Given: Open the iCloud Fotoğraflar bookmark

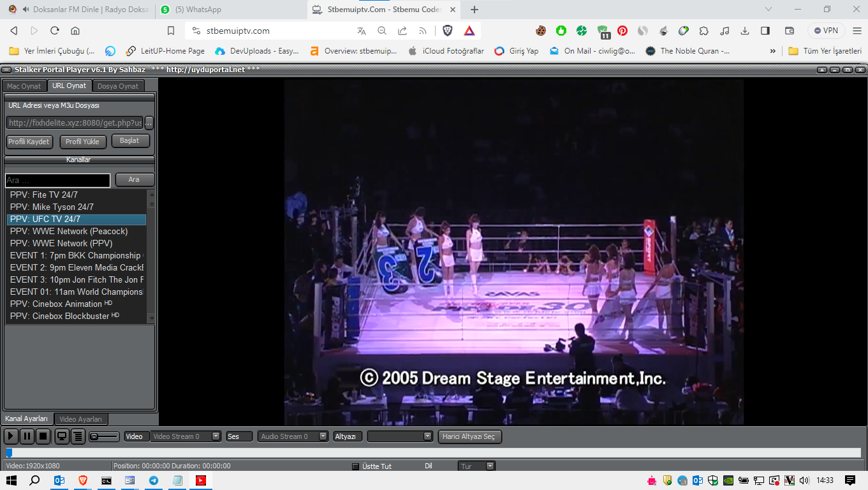Looking at the screenshot, I should point(446,51).
